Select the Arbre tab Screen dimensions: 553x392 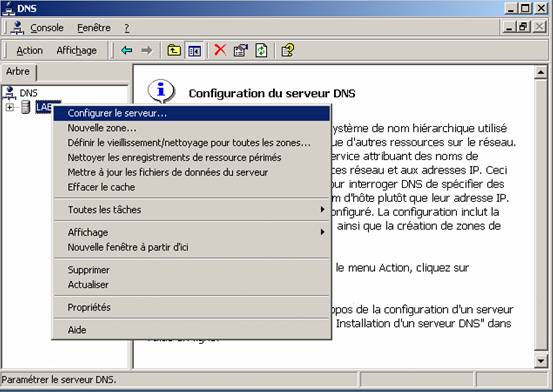point(18,72)
